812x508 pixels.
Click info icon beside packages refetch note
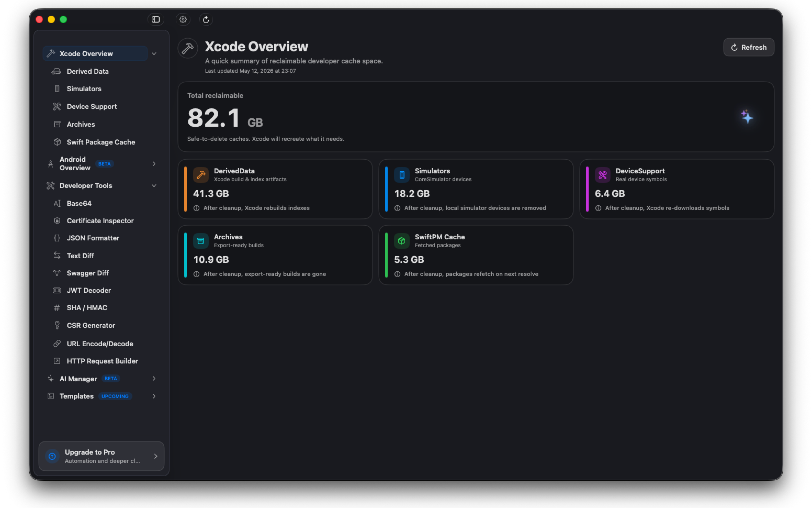[397, 274]
